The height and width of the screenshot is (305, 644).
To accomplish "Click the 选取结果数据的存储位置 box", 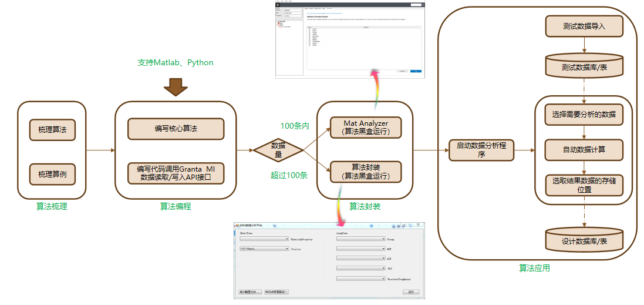I will tap(584, 185).
